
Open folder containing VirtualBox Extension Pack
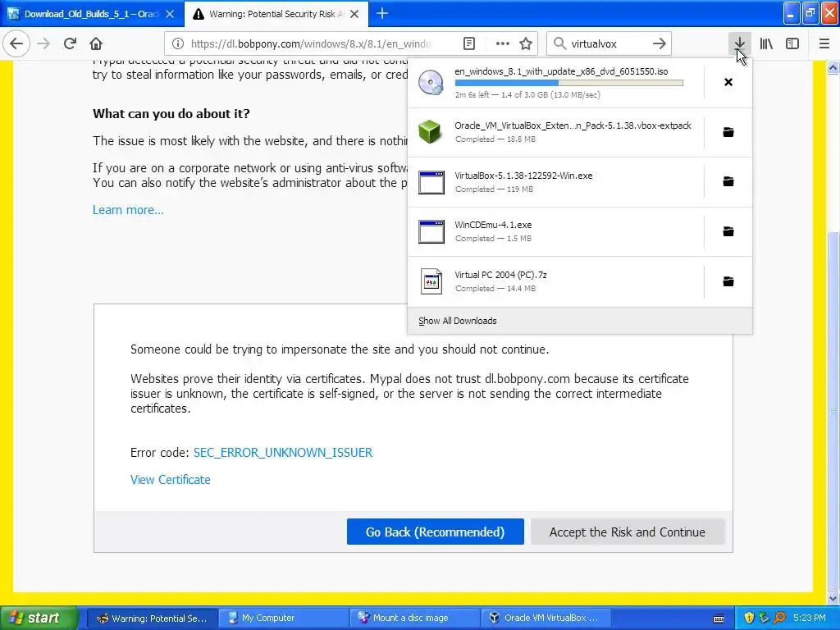[x=728, y=132]
